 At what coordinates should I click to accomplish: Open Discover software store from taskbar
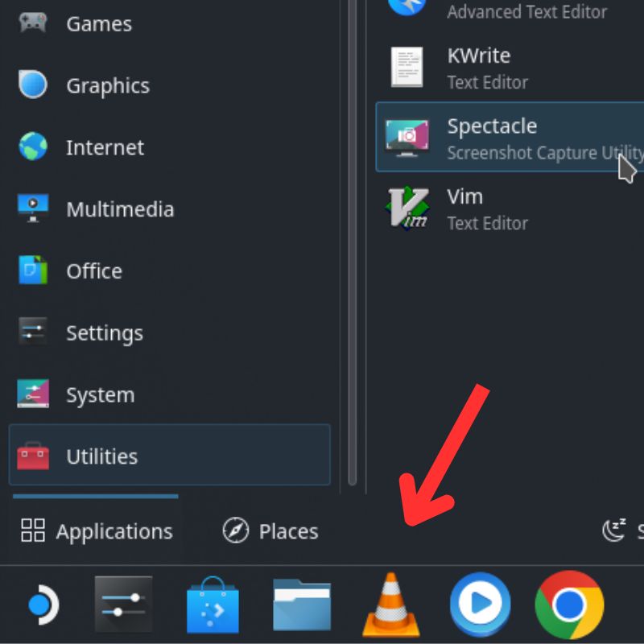point(213,605)
